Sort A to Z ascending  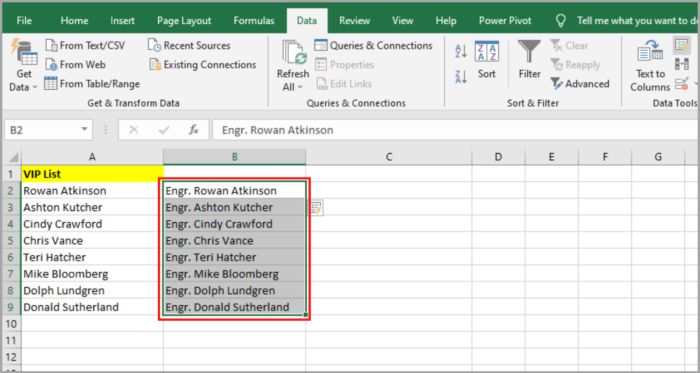click(461, 51)
